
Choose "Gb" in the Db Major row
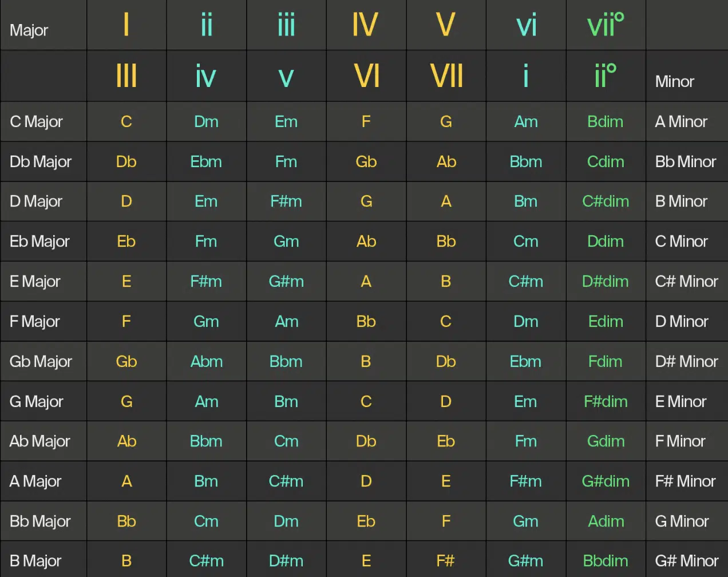[x=366, y=161]
